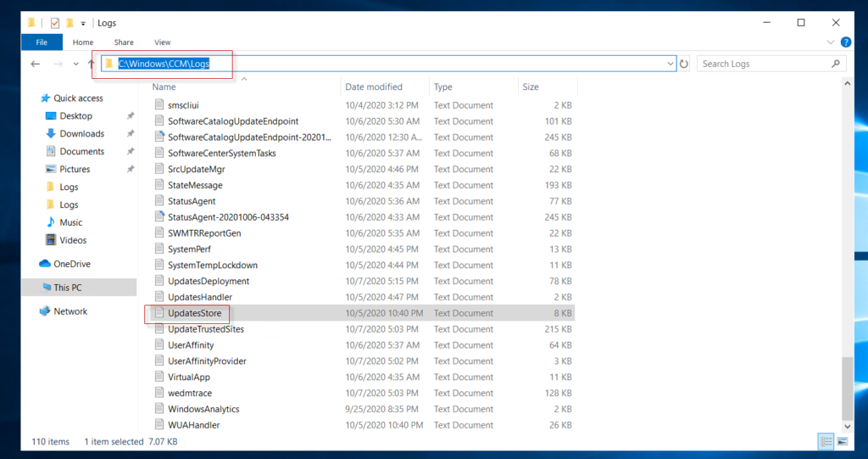Open the recent locations dropdown

[75, 64]
